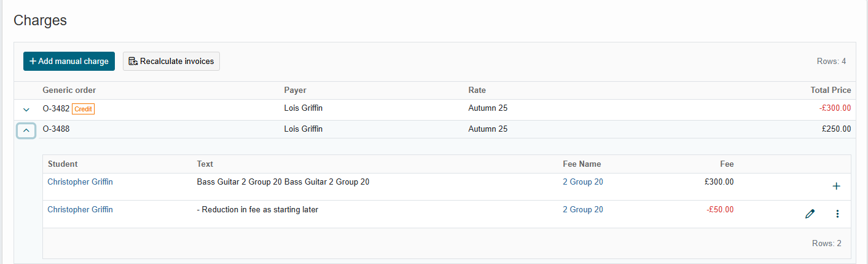
Task: Sort by Generic order column header
Action: [69, 90]
